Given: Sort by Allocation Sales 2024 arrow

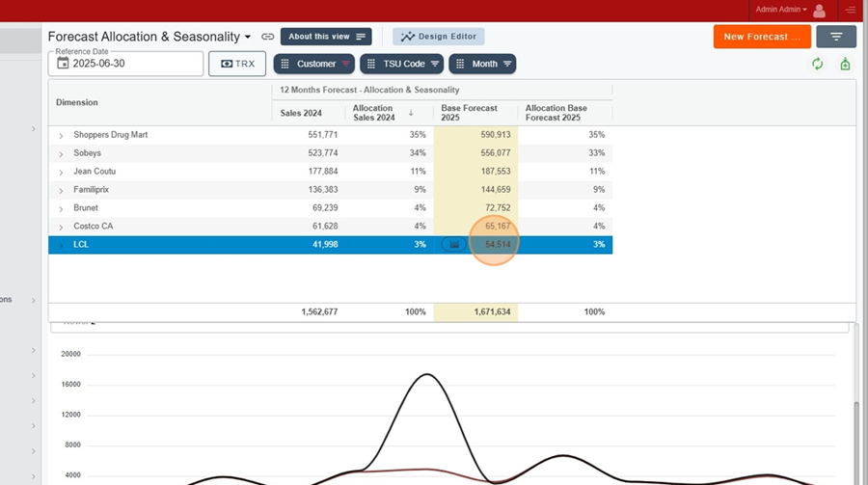Looking at the screenshot, I should point(411,113).
